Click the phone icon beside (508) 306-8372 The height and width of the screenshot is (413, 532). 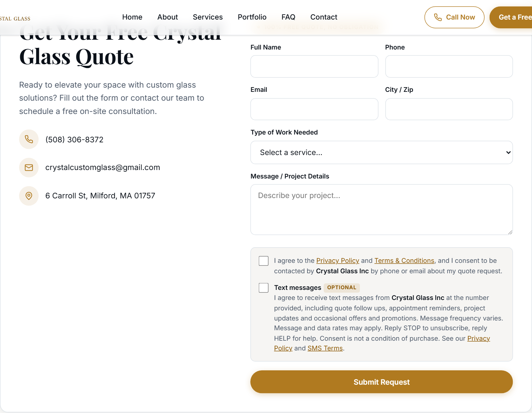29,139
